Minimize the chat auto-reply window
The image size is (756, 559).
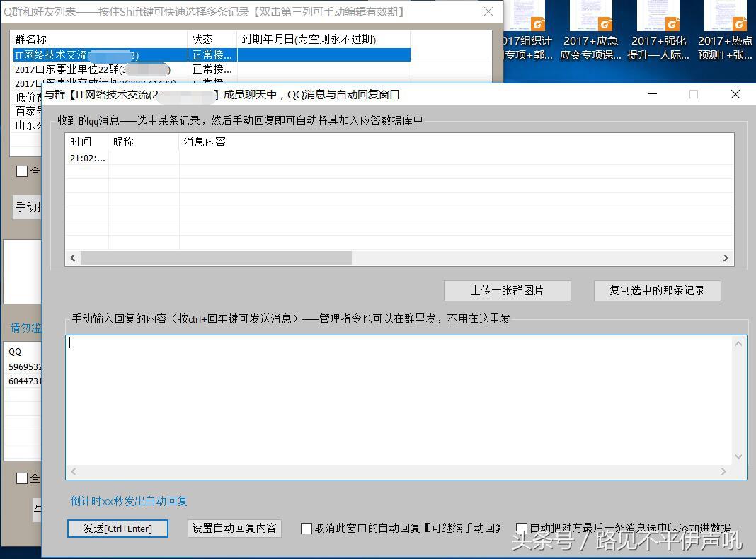click(x=653, y=94)
